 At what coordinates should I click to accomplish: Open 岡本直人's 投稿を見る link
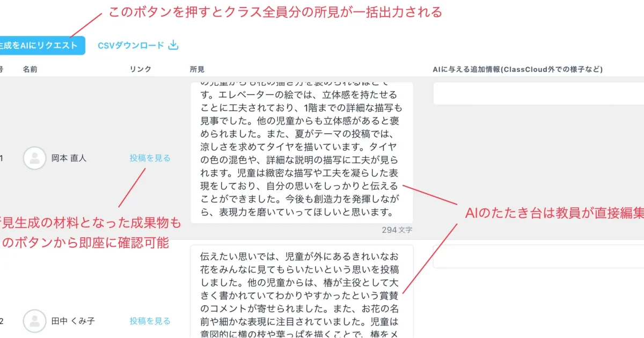pos(149,158)
